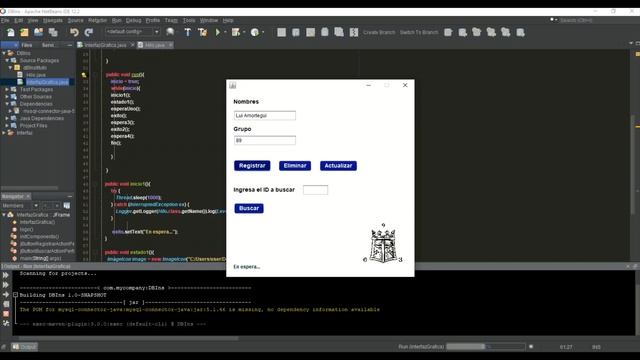This screenshot has height=360, width=640.
Task: Click the red Stop icon in Output panel
Action: tap(6, 314)
